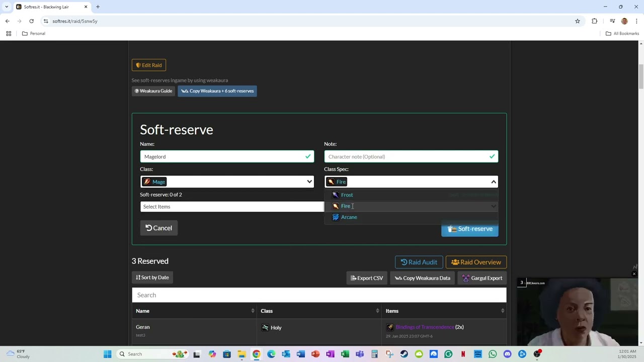644x362 pixels.
Task: Open the Class dropdown showing Mage
Action: (227, 182)
